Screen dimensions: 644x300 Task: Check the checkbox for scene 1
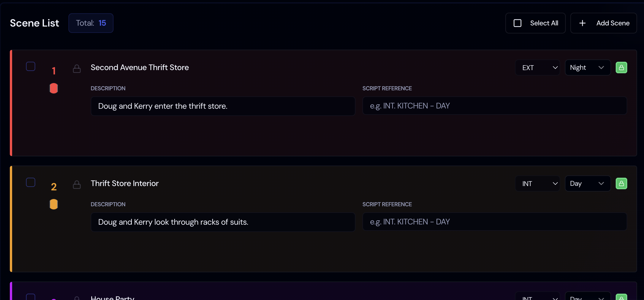point(30,66)
